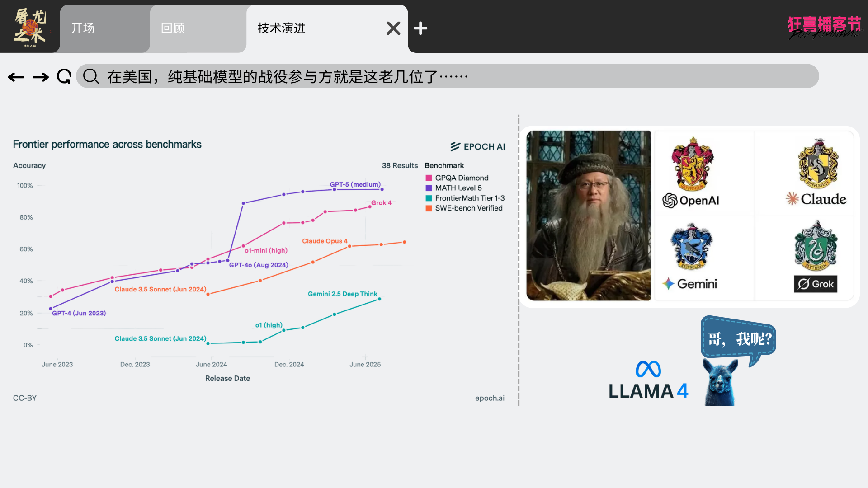Switch to the 回顾 tab
Viewport: 868px width, 488px height.
coord(173,28)
